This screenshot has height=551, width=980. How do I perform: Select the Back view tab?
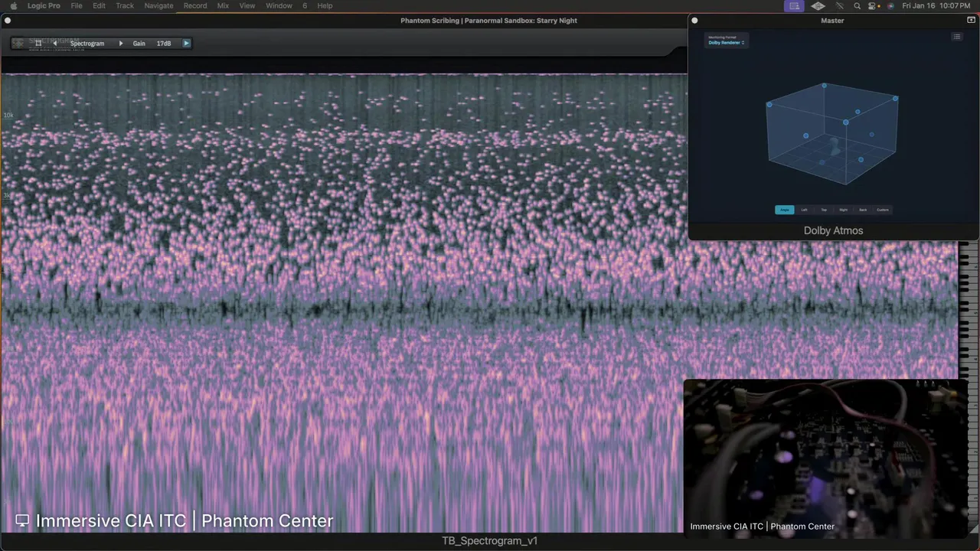pyautogui.click(x=863, y=210)
